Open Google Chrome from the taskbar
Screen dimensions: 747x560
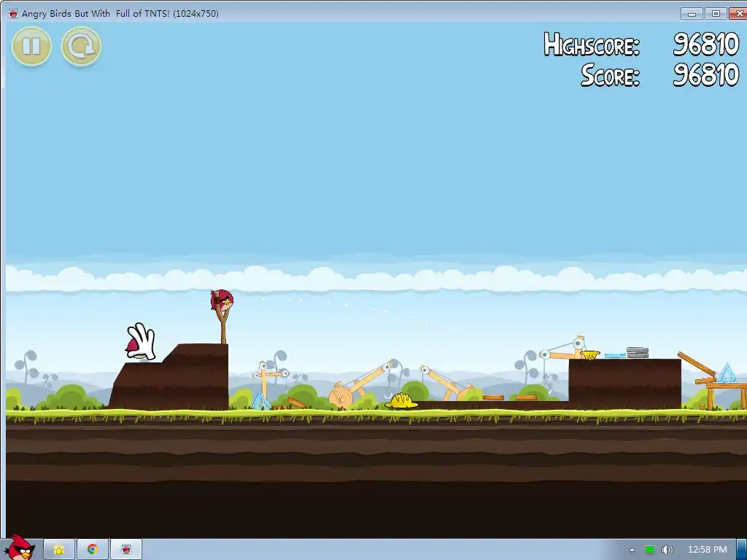pos(93,550)
